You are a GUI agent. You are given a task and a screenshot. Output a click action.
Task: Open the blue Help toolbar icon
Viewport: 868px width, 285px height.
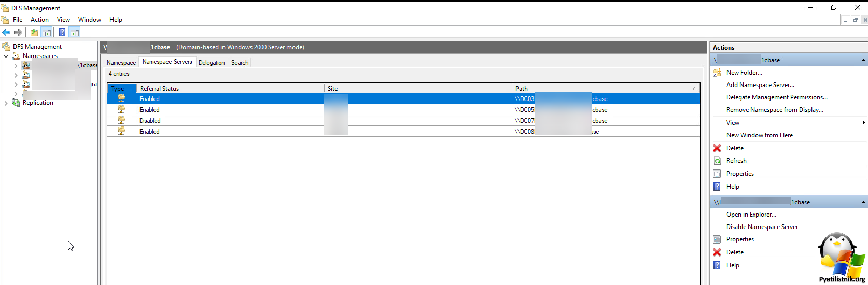coord(62,32)
